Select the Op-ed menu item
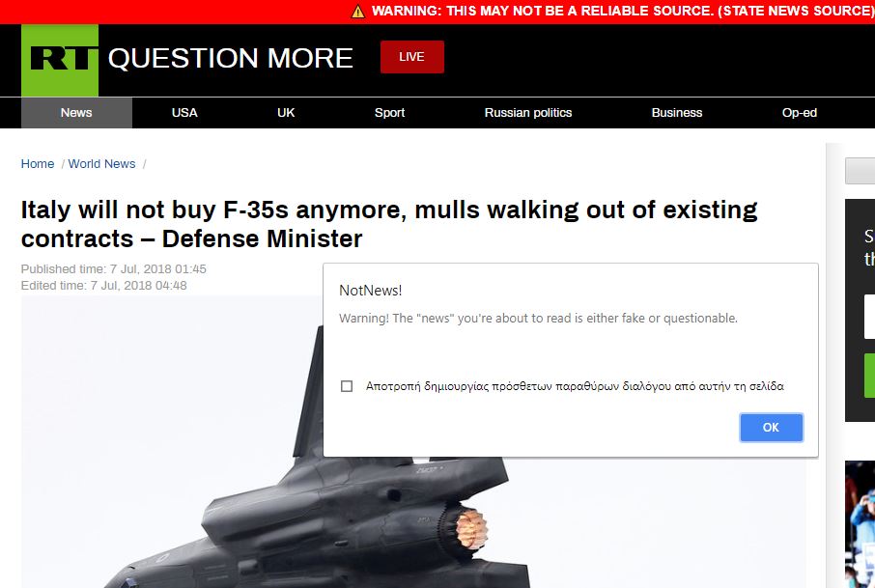This screenshot has height=588, width=875. click(x=799, y=113)
